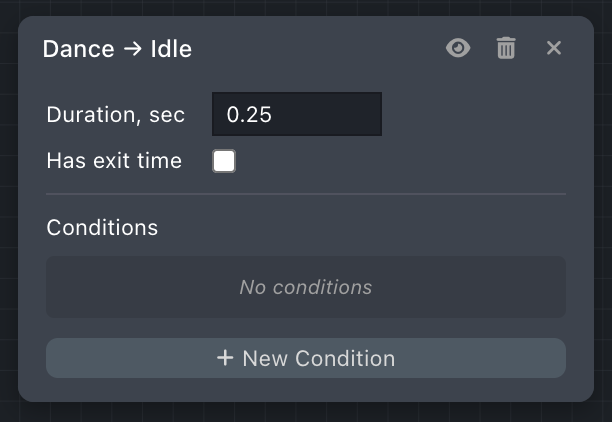This screenshot has width=612, height=422.
Task: Click the "Duration, sec" label
Action: [x=116, y=114]
